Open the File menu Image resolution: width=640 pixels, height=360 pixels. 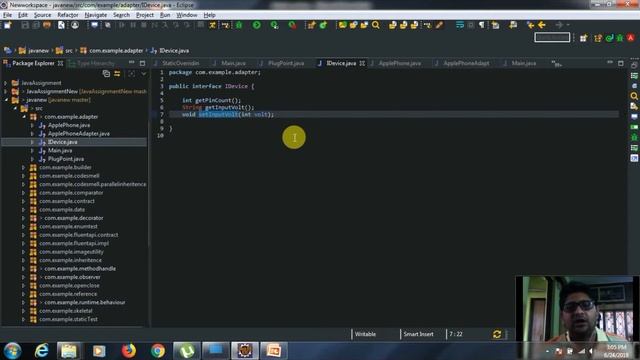7,15
